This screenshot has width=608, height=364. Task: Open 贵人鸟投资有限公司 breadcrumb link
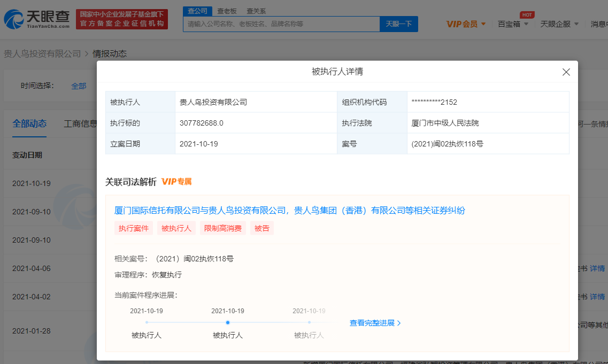42,53
